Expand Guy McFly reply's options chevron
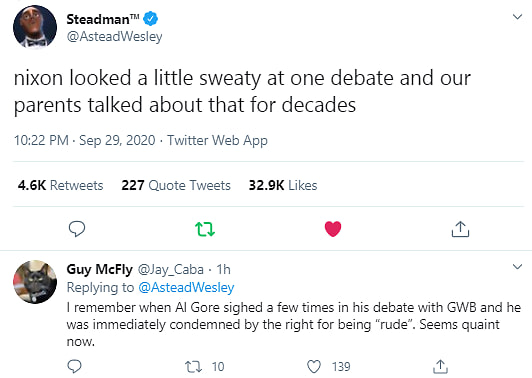 (x=517, y=266)
